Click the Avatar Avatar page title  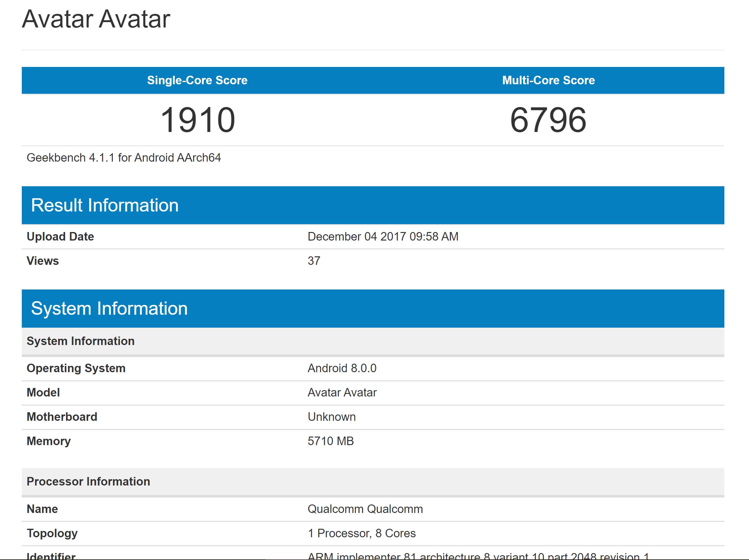(96, 19)
